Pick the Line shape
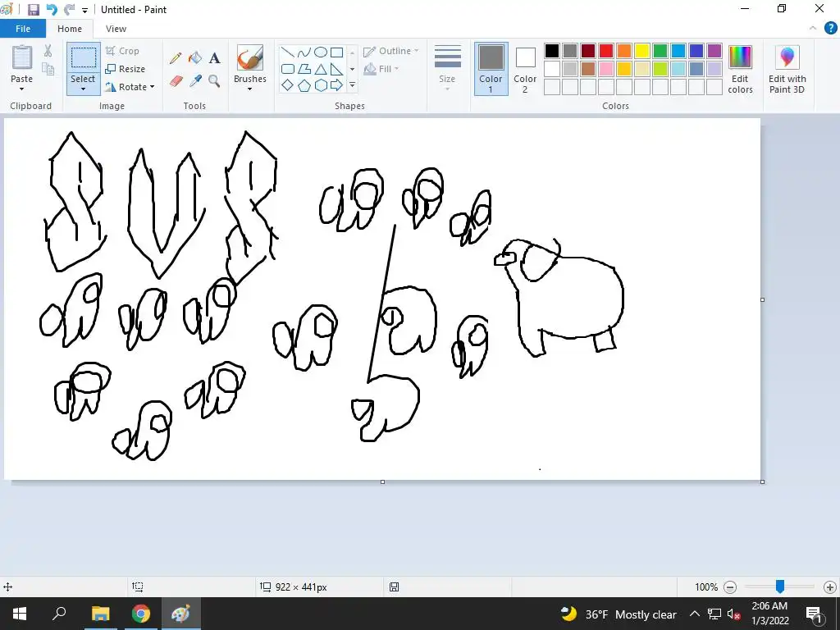This screenshot has width=840, height=630. [x=288, y=52]
